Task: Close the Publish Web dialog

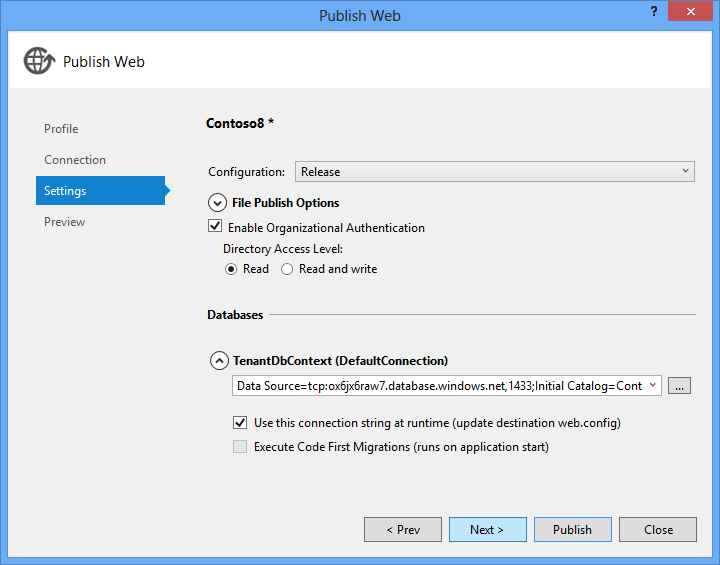Action: pos(690,12)
